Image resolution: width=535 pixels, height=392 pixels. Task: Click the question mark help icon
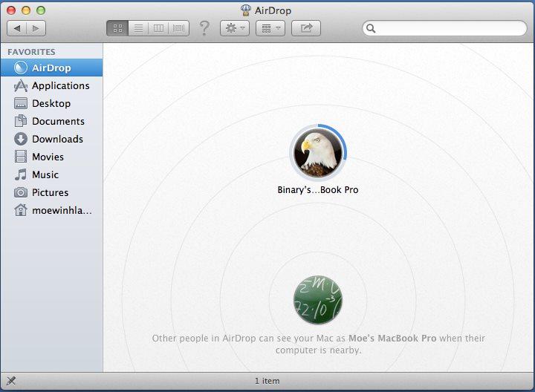tap(204, 28)
